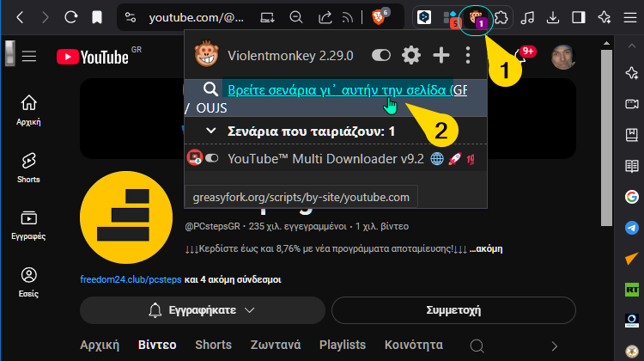
Task: Bookmark this page from the toolbar
Action: tap(97, 17)
